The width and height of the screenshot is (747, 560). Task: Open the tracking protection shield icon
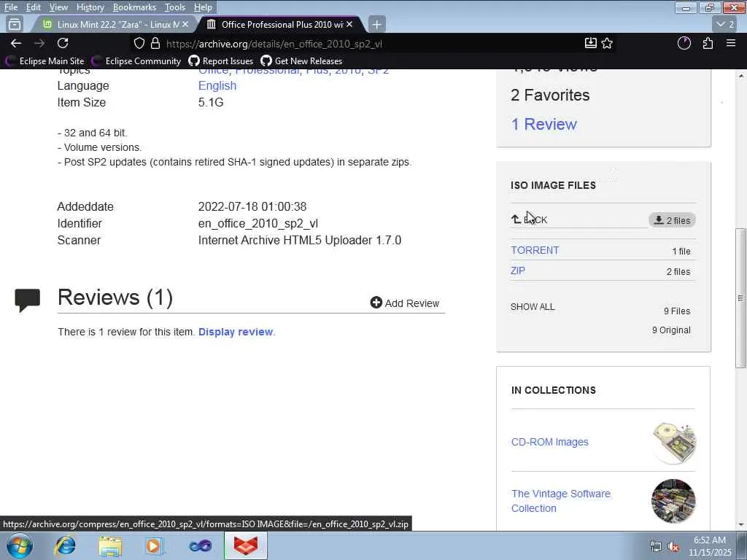coord(139,43)
